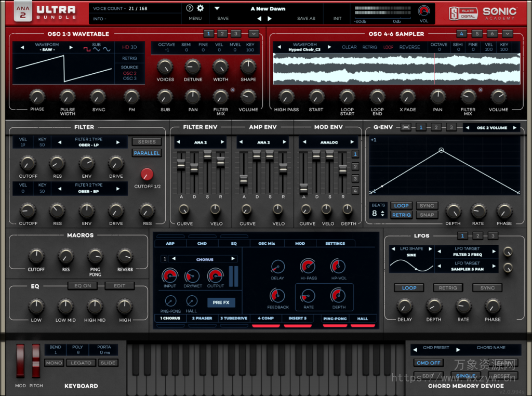Open the CHORUS effect selector dropdown

coord(205,258)
